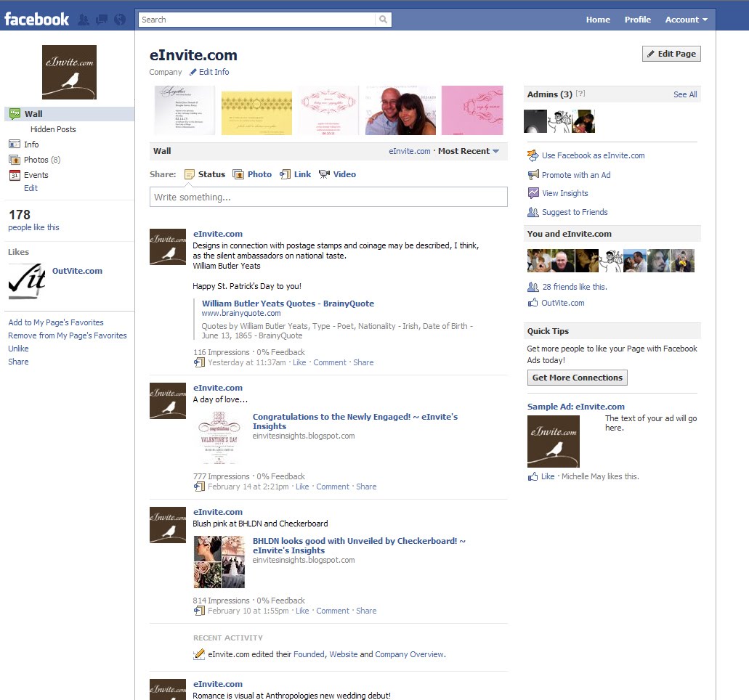Comment on the February 10 post
Screen dimensions: 749x700
(333, 611)
